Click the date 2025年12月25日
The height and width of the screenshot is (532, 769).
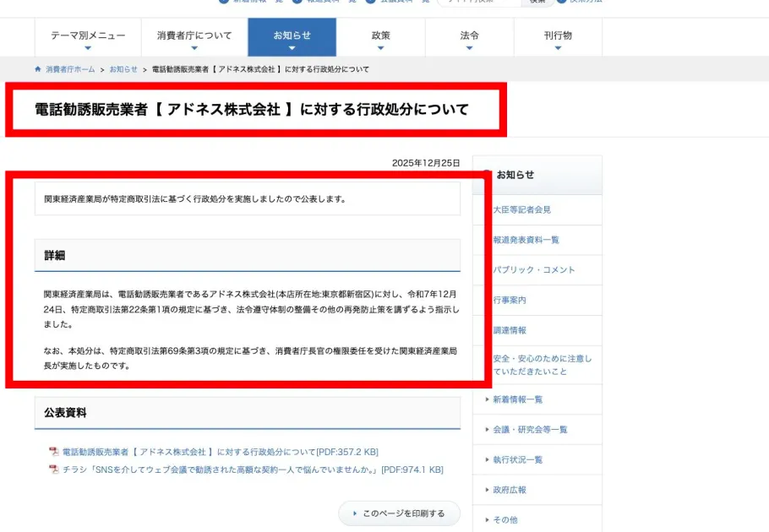426,163
